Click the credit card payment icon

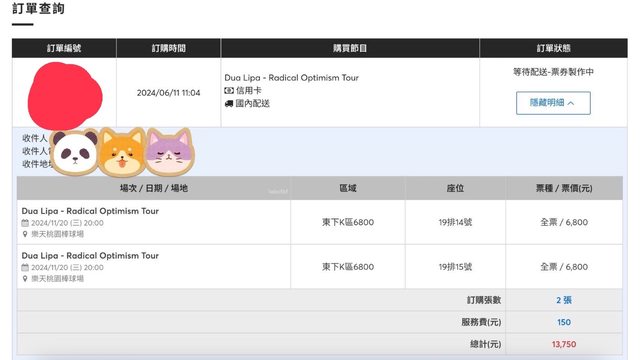click(x=229, y=91)
